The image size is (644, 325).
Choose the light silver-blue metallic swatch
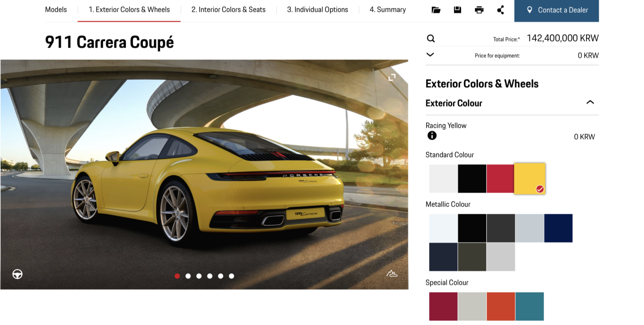point(530,228)
